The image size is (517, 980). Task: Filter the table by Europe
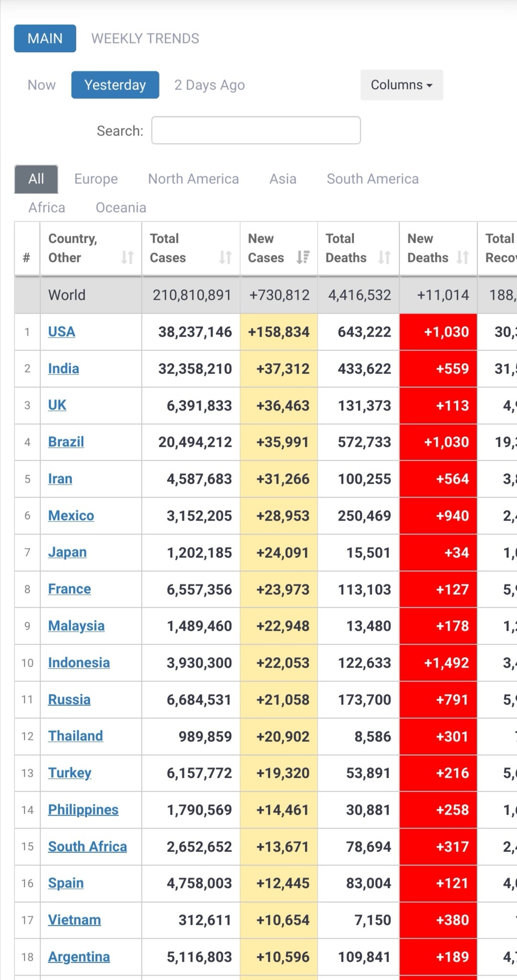point(96,179)
